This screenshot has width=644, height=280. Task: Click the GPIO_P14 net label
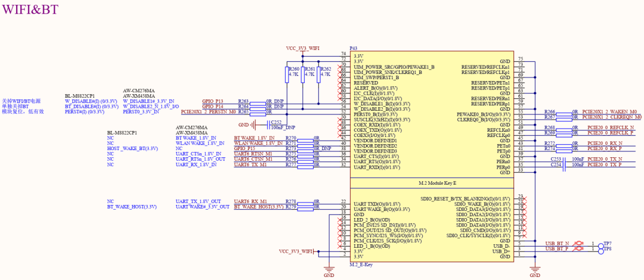point(213,107)
